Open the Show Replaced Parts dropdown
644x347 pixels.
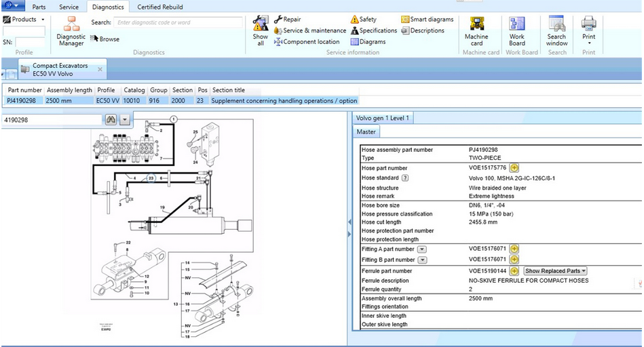point(555,270)
